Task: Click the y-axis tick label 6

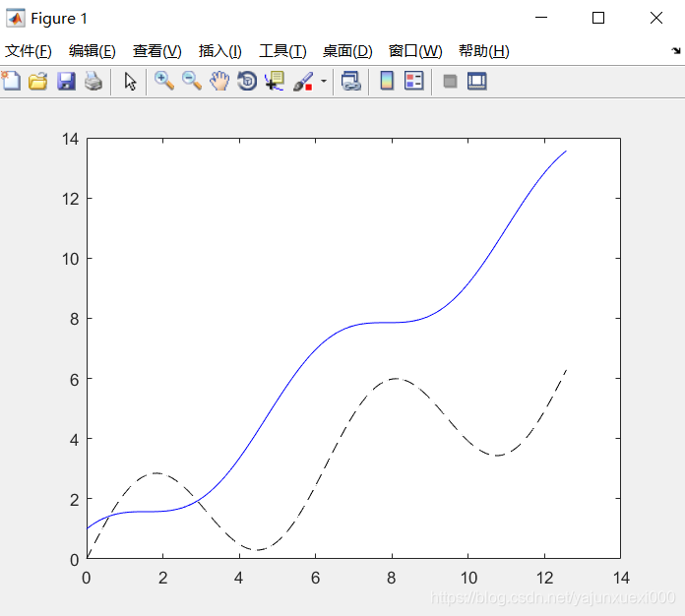Action: pyautogui.click(x=74, y=379)
